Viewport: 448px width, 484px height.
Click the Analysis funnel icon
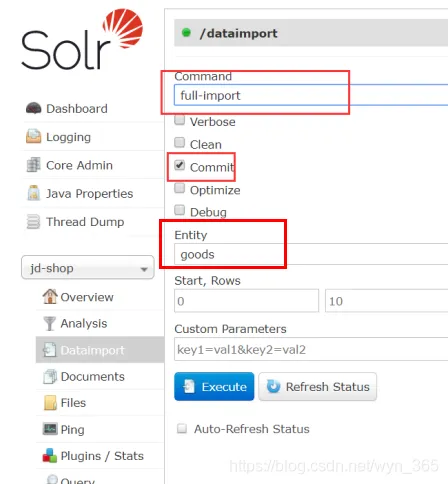point(50,323)
